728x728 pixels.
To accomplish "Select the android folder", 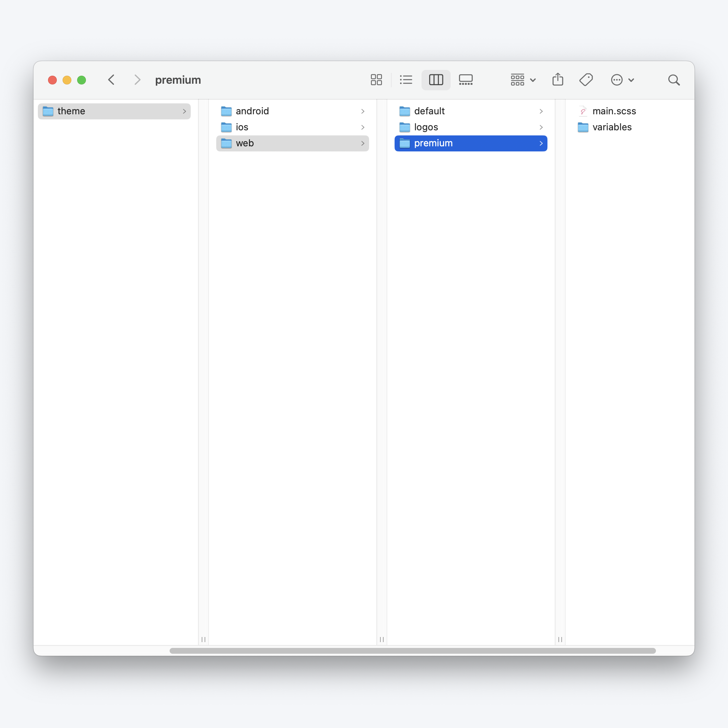I will click(292, 111).
